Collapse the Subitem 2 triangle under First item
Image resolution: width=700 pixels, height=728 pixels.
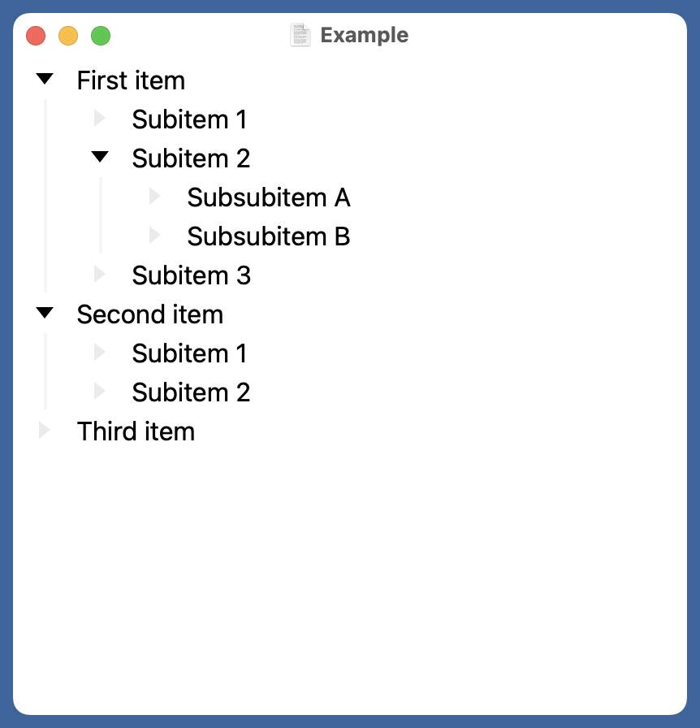100,157
